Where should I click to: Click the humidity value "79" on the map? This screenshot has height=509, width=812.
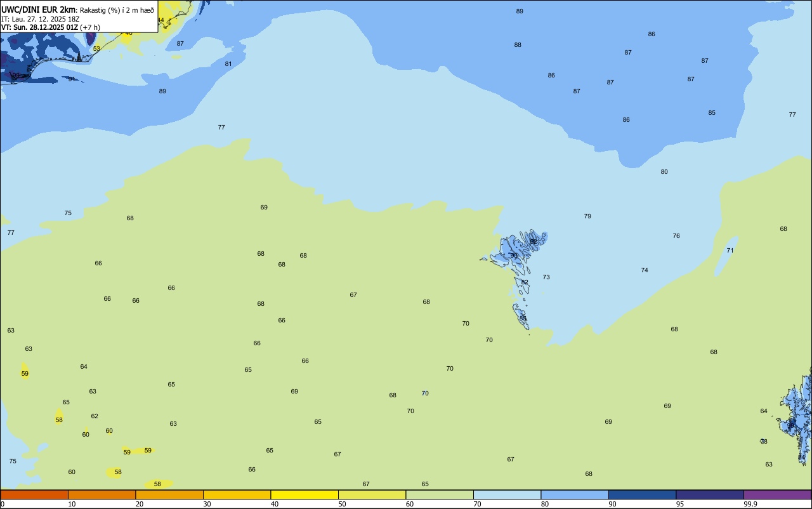587,216
